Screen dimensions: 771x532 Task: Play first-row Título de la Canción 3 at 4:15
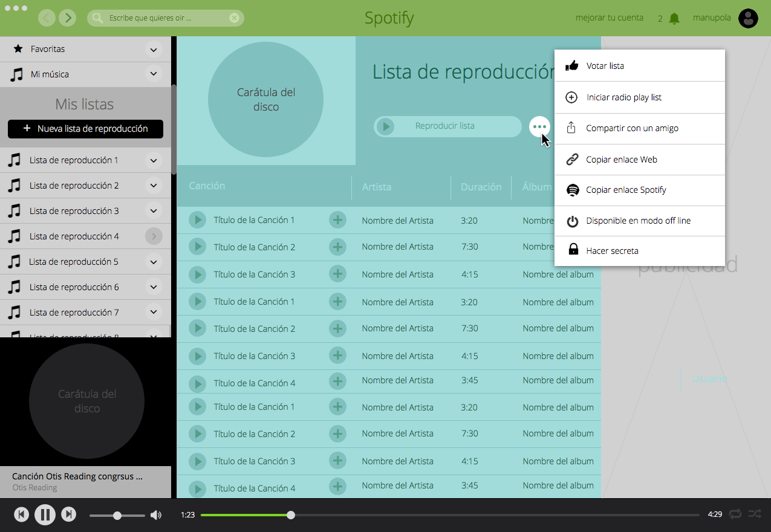click(x=197, y=274)
